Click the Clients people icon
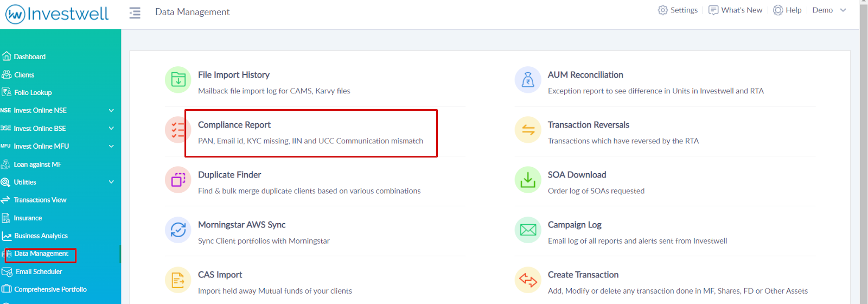This screenshot has width=868, height=304. tap(7, 74)
